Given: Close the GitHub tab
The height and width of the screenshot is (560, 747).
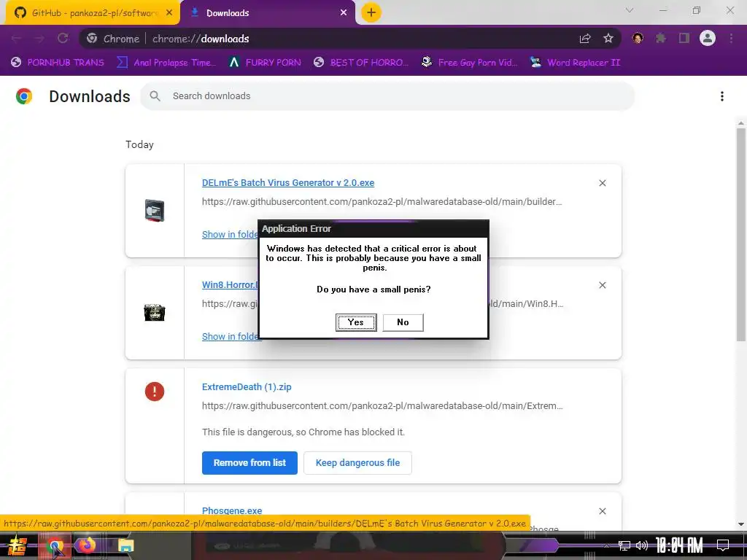Looking at the screenshot, I should [x=169, y=13].
